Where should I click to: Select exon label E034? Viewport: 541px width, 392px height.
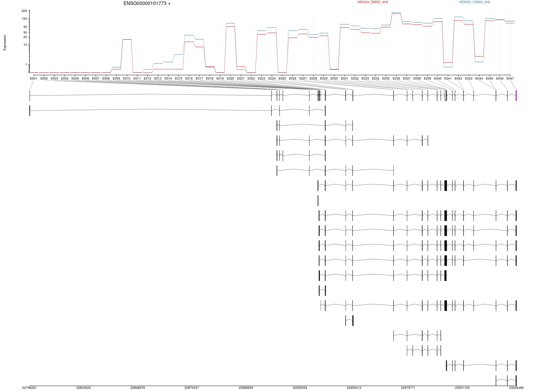point(376,78)
